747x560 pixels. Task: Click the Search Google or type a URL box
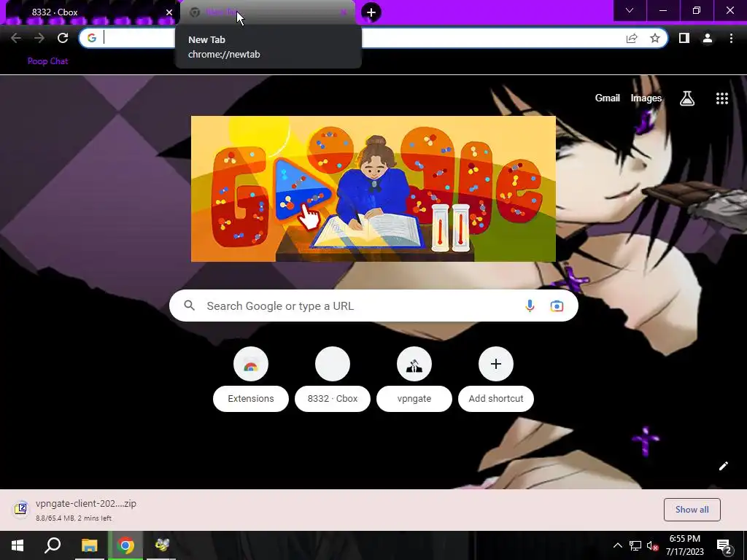[373, 306]
